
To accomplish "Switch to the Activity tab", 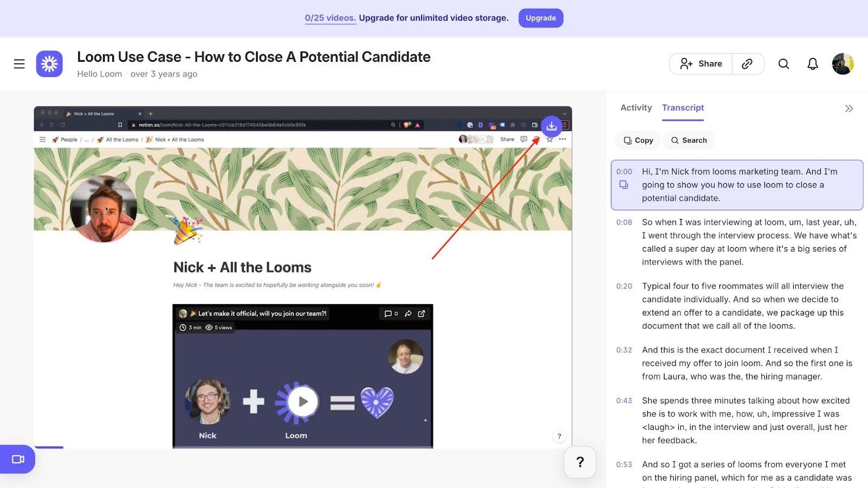I will (x=636, y=107).
